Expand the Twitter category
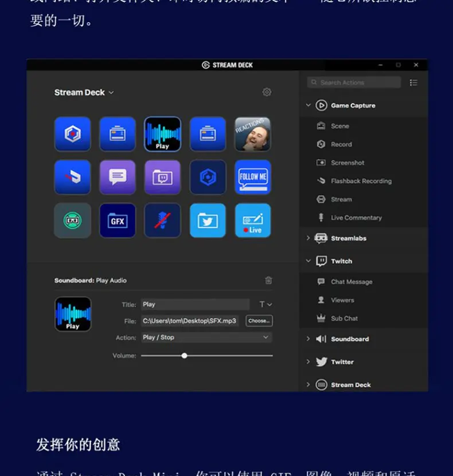This screenshot has height=476, width=453. click(308, 361)
